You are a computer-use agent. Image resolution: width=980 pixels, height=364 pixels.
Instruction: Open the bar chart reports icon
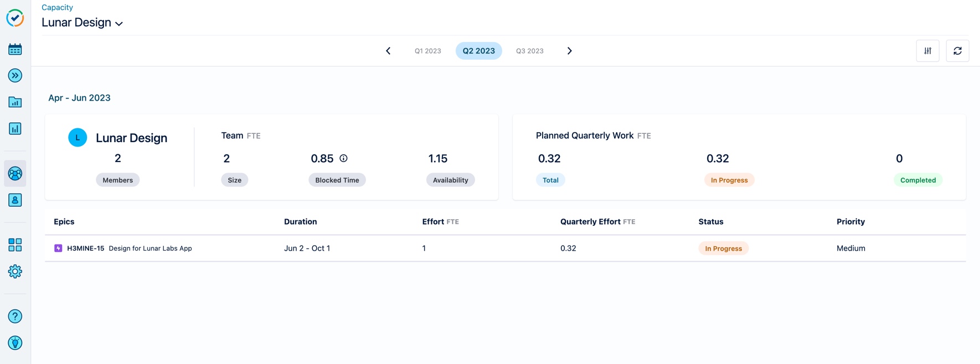[x=15, y=129]
